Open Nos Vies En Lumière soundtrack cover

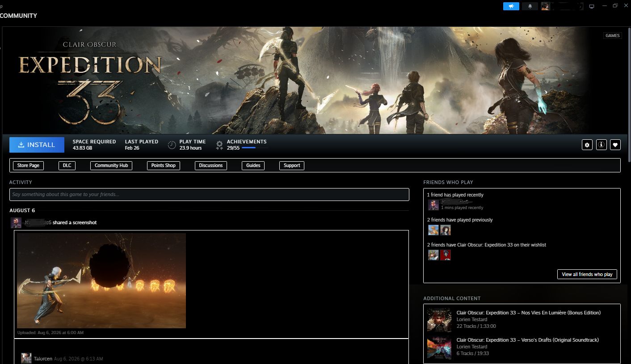point(439,320)
